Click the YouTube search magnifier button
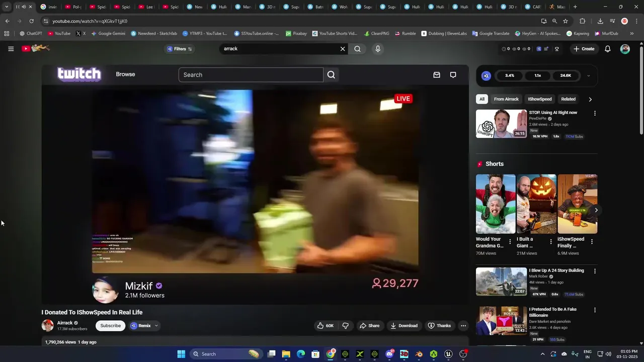Image resolution: width=644 pixels, height=362 pixels. pyautogui.click(x=357, y=49)
